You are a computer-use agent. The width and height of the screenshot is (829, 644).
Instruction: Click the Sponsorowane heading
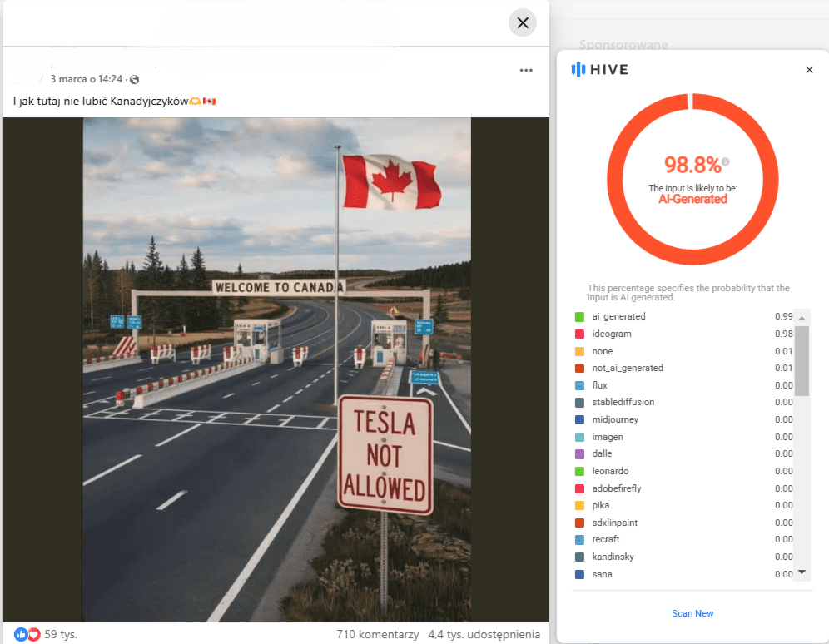[623, 44]
